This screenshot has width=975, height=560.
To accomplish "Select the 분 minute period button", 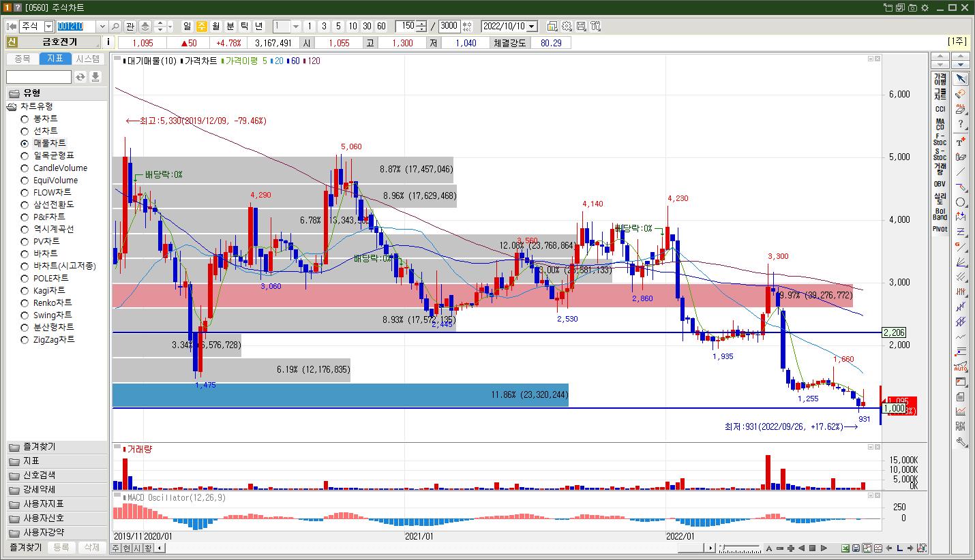I will (230, 27).
